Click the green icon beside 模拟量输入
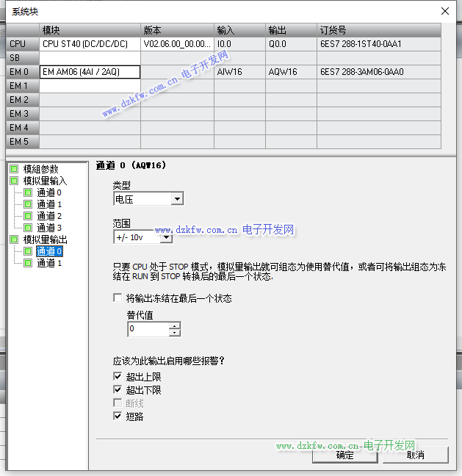Viewport: 462px width, 476px height. point(14,181)
